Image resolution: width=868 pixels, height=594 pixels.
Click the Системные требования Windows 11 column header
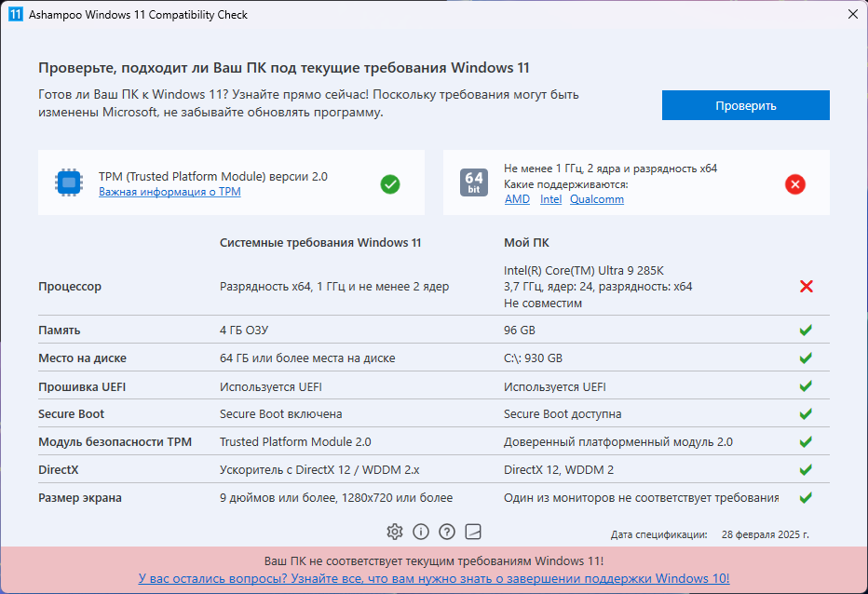[x=320, y=242]
